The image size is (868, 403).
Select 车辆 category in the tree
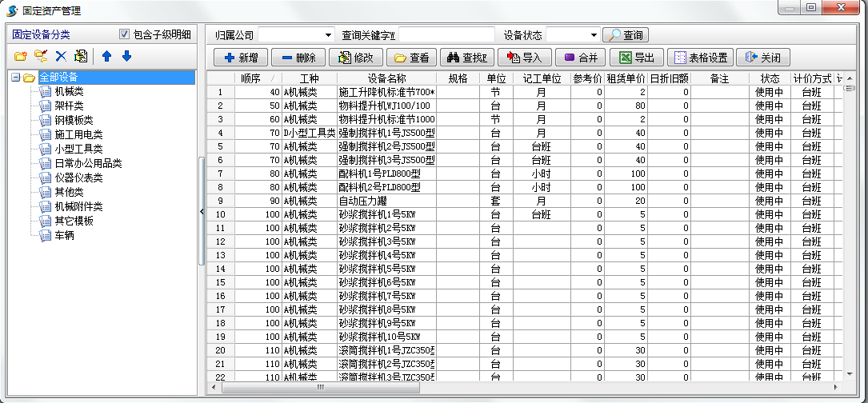[64, 235]
